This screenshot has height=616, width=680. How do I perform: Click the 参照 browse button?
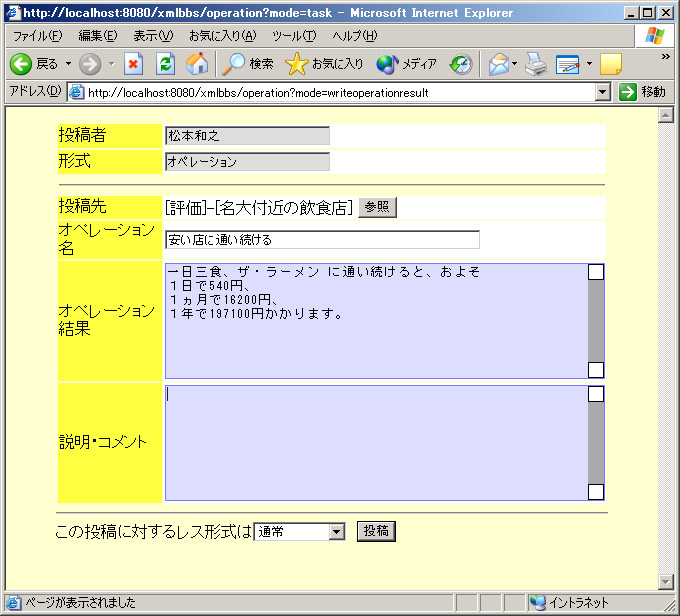pyautogui.click(x=377, y=207)
